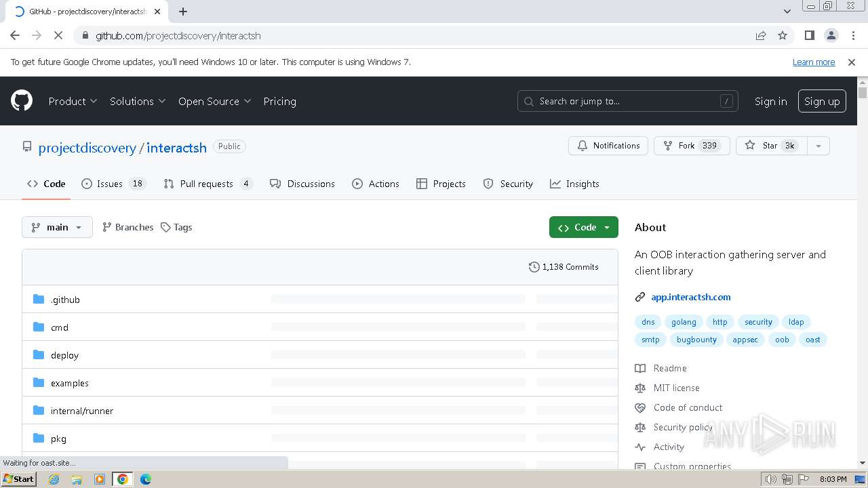The width and height of the screenshot is (868, 488).
Task: Open the Insights tab
Action: point(574,184)
